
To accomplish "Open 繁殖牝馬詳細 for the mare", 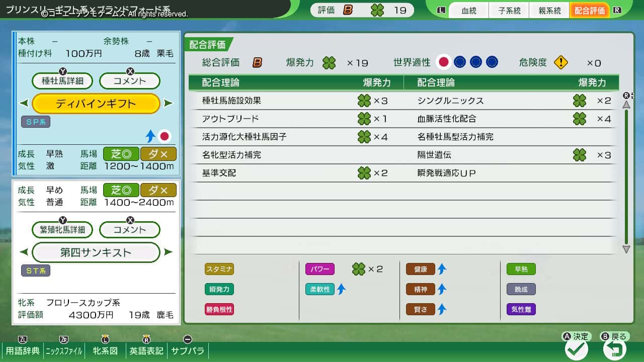I will pyautogui.click(x=62, y=230).
